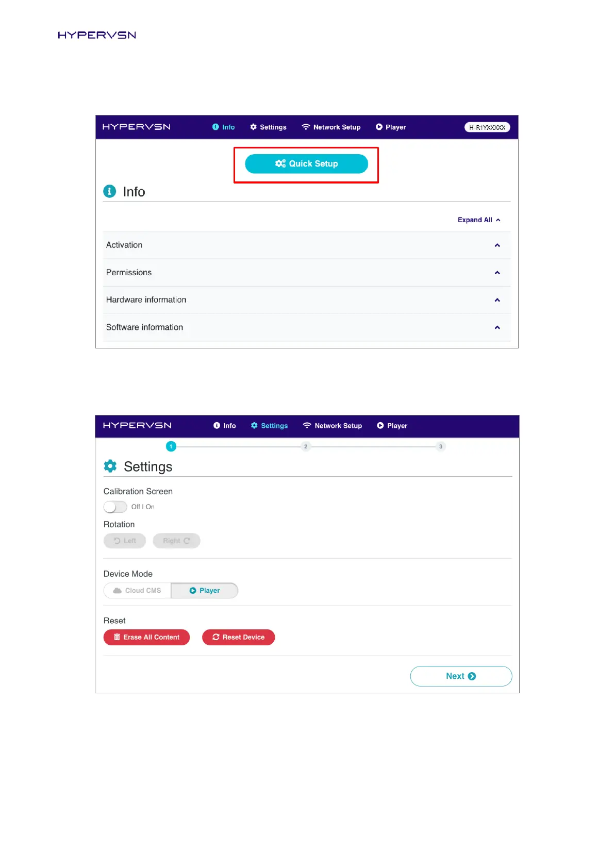Rotate the display Right

click(176, 541)
